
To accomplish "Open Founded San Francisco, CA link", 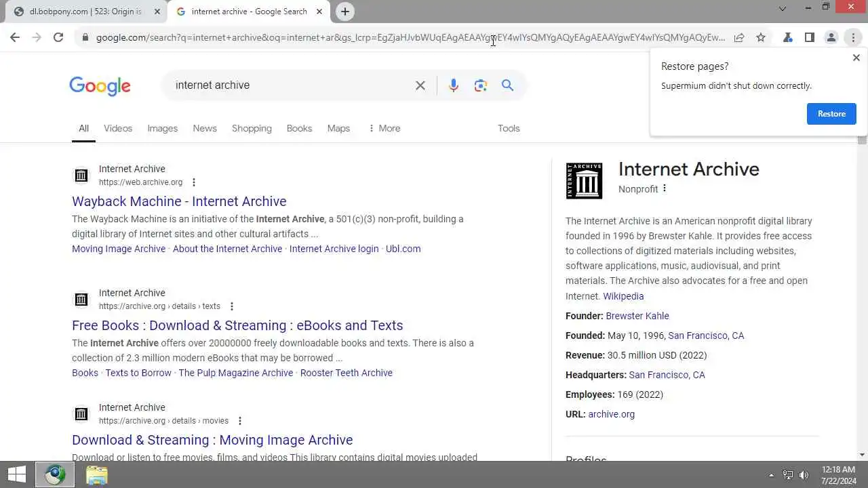I will pyautogui.click(x=706, y=335).
